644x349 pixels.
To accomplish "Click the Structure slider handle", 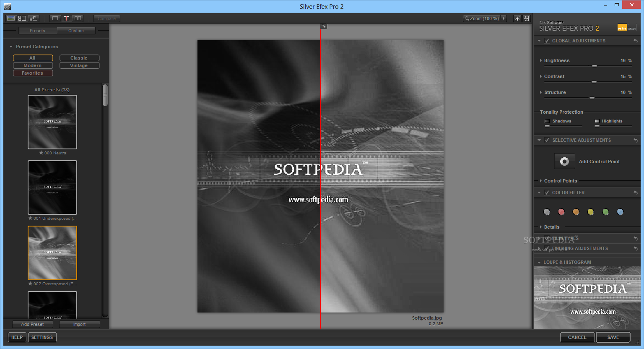I will point(592,98).
